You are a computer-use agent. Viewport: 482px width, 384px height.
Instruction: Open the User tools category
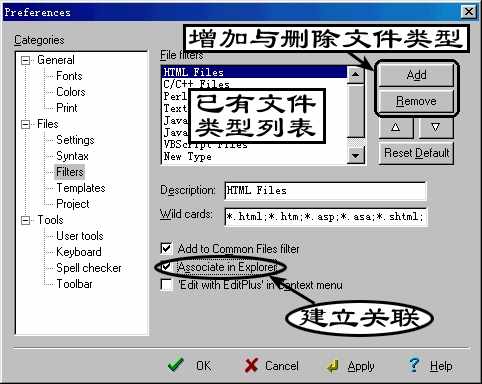click(80, 236)
